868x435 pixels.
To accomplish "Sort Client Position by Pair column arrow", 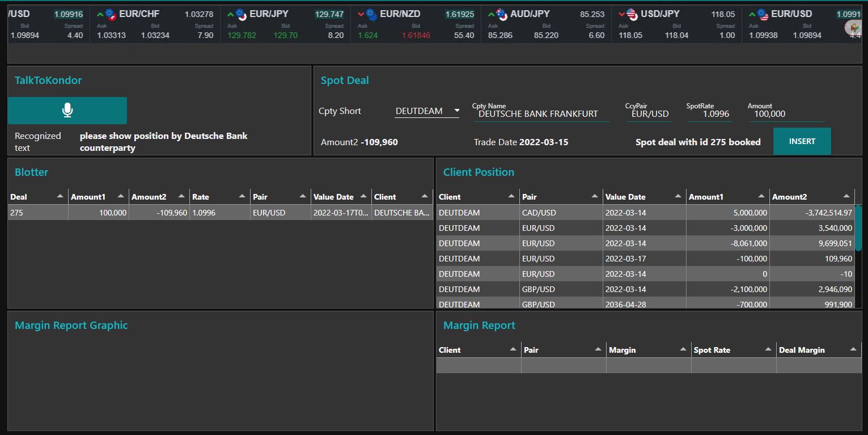I will 595,196.
